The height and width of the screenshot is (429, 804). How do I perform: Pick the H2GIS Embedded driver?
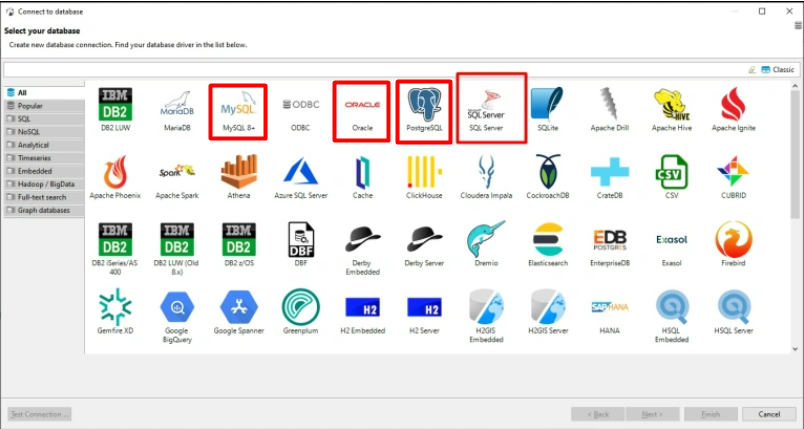point(486,317)
